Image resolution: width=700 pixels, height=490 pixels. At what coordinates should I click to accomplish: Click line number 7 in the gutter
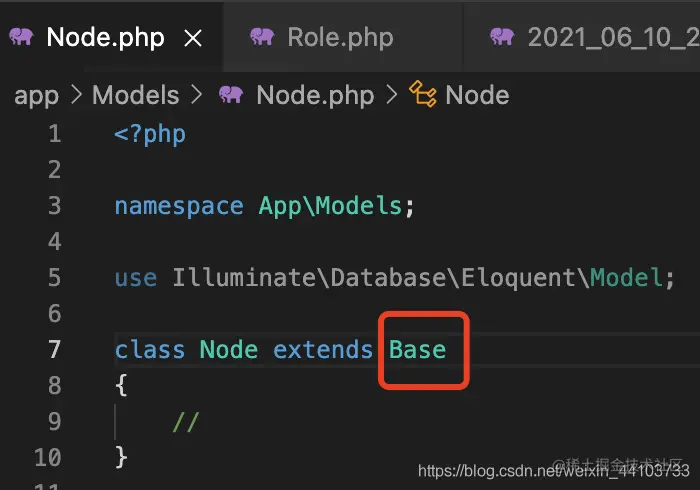(x=54, y=349)
